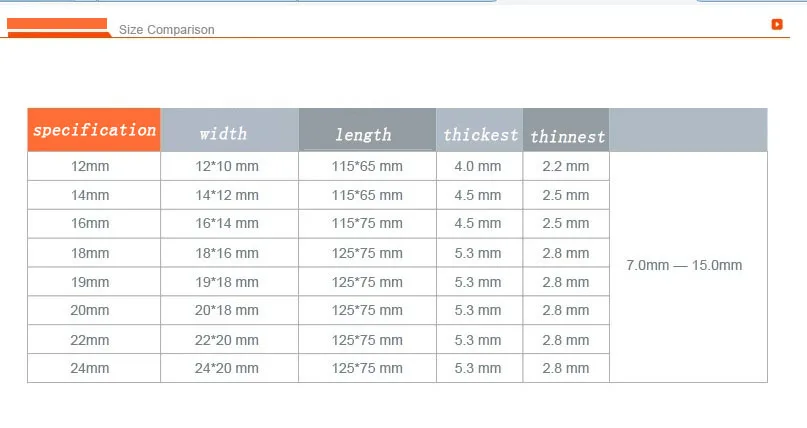Viewport: 807px width, 428px height.
Task: Select 2.8 mm thinnest in the 18mm row
Action: pos(566,253)
